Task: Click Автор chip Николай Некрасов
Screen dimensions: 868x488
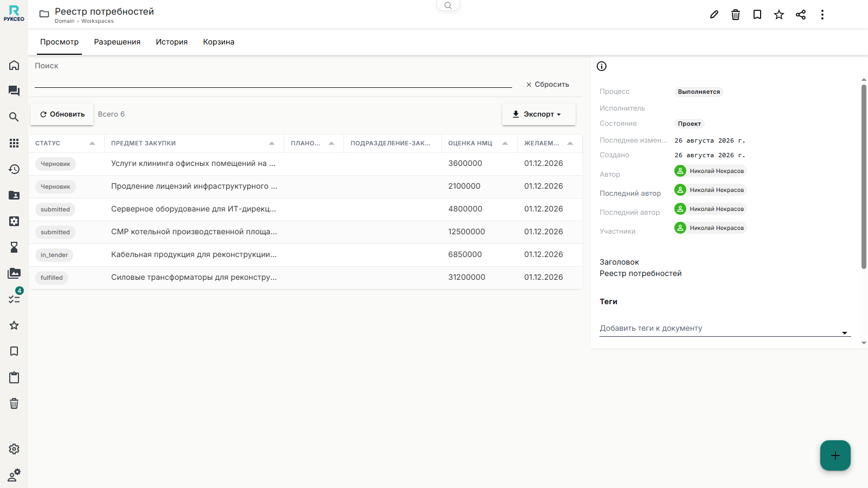Action: [710, 171]
